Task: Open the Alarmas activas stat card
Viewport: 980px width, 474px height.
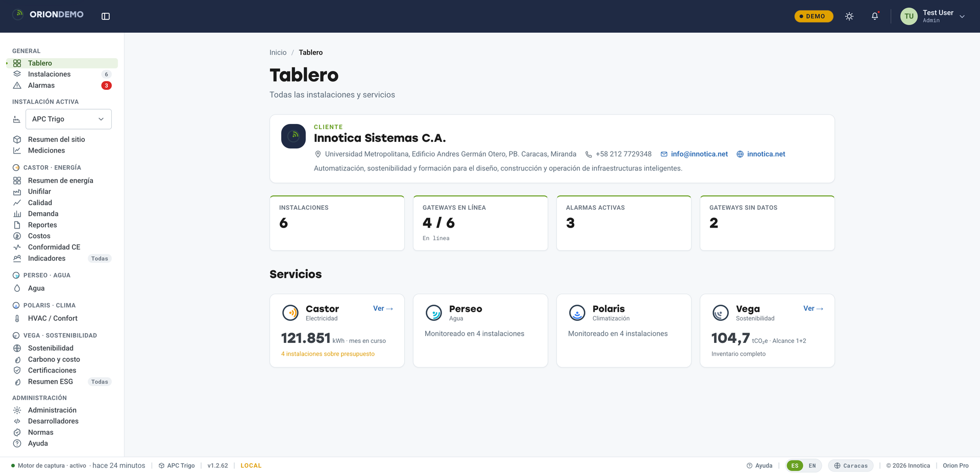Action: 624,223
